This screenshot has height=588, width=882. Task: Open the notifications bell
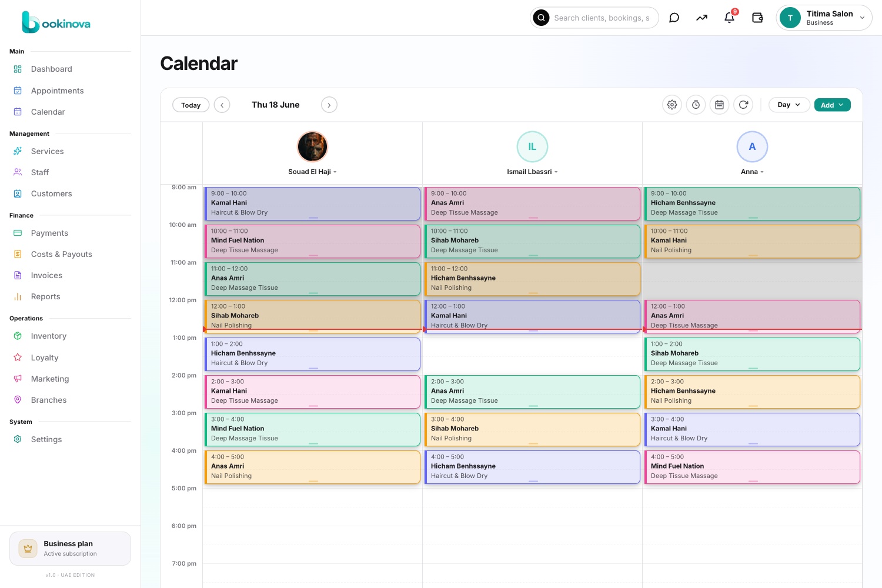[729, 18]
